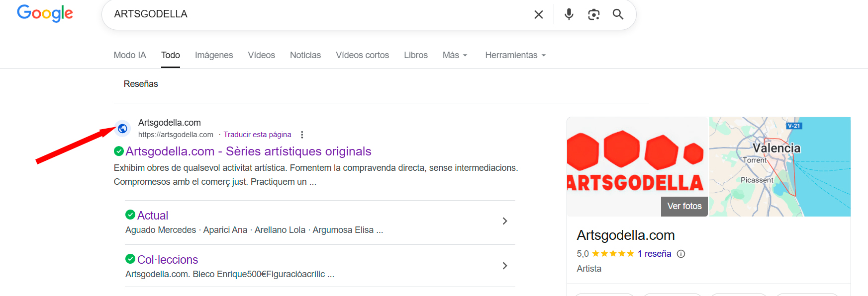Click the magnifying glass search icon
868x296 pixels.
coord(618,14)
